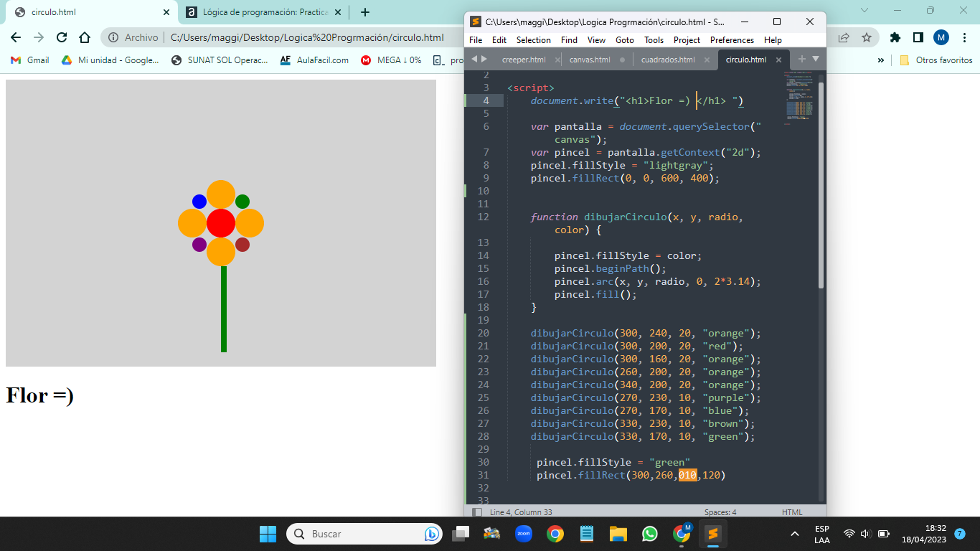
Task: Open Sublime Text Preferences menu
Action: point(732,40)
